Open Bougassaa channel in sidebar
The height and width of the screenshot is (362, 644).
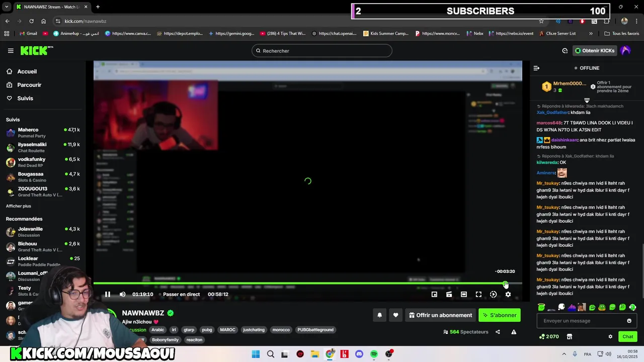[43, 176]
